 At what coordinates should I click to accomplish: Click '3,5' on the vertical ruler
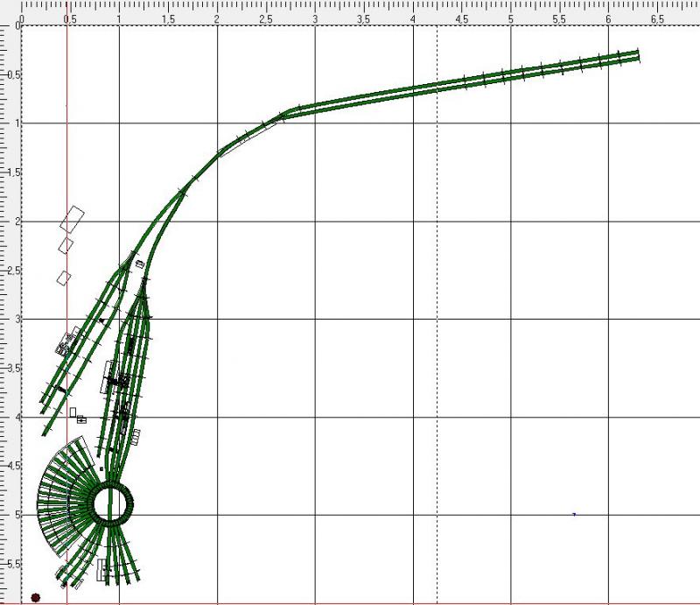tap(12, 369)
